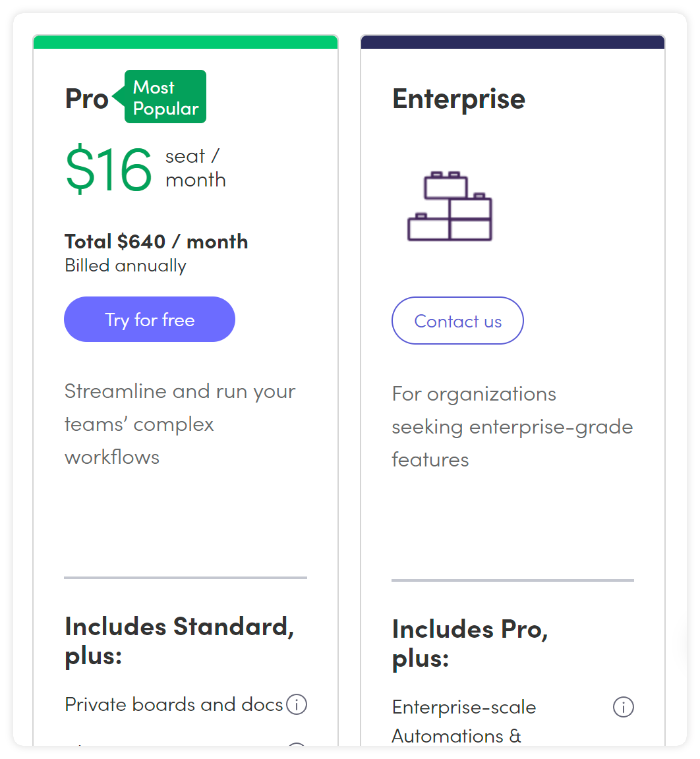
Task: Click the green bar atop Pro card
Action: point(185,42)
